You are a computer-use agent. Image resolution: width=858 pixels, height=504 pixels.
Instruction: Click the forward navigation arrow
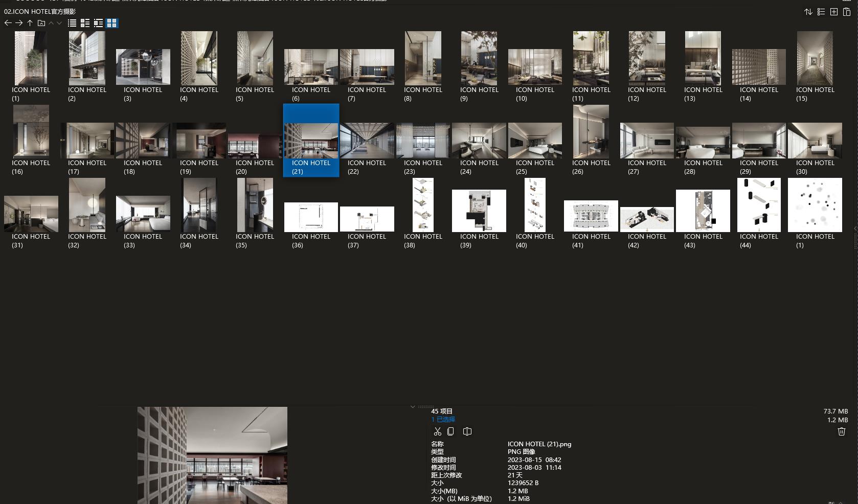point(19,23)
